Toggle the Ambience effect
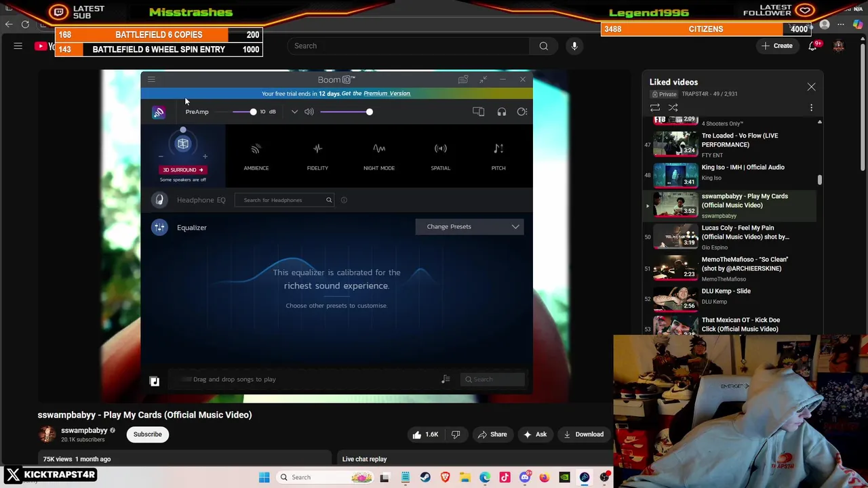 256,156
